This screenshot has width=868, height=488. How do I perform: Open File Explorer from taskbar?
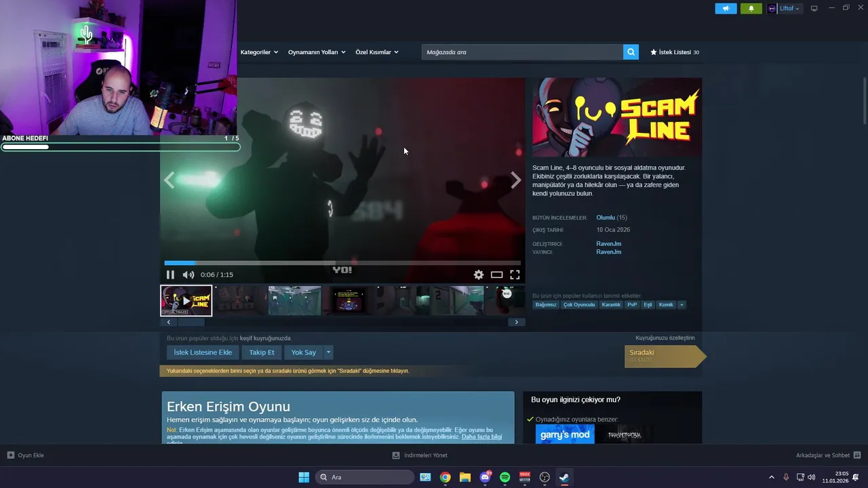pos(465,477)
